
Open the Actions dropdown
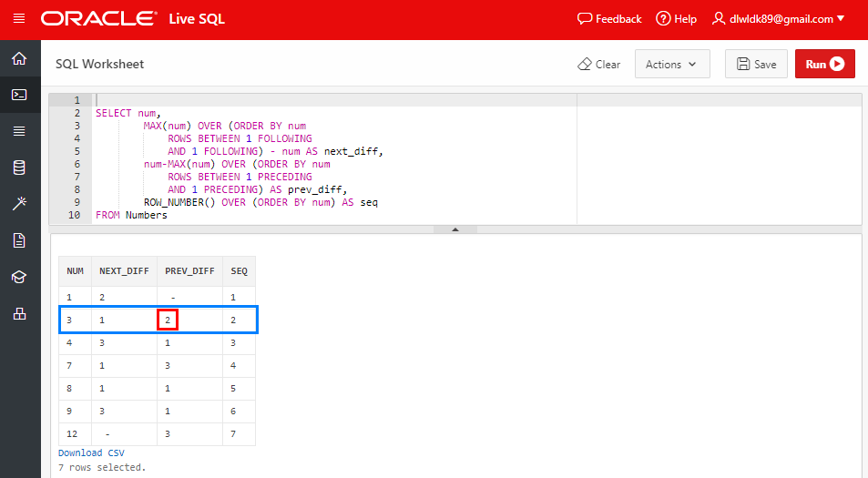tap(672, 64)
